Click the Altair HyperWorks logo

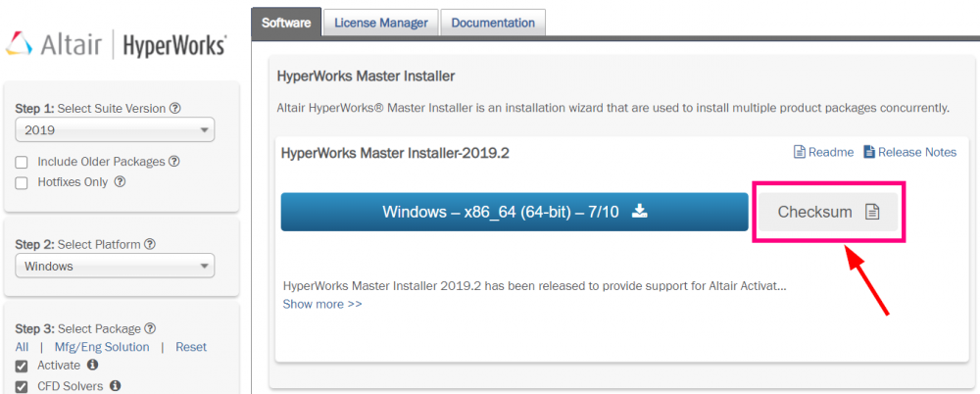117,44
